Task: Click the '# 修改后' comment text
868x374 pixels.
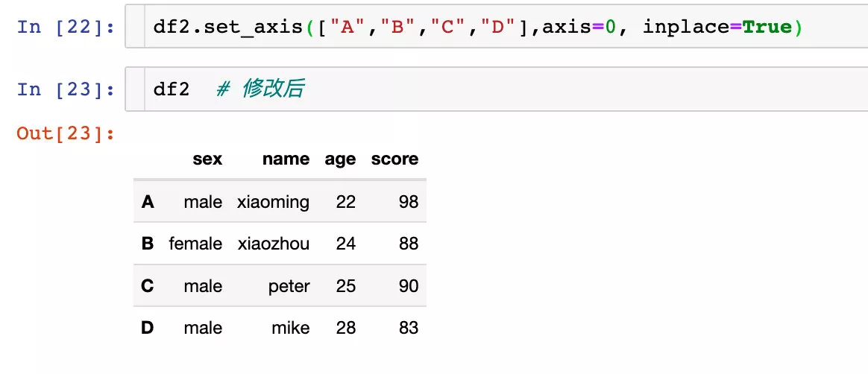Action: click(x=260, y=89)
